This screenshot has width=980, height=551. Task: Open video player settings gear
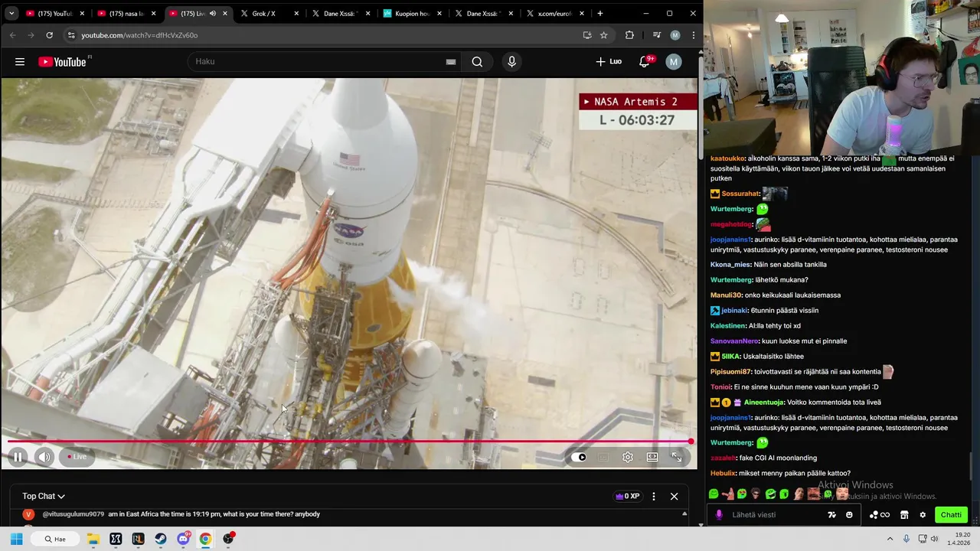point(628,457)
